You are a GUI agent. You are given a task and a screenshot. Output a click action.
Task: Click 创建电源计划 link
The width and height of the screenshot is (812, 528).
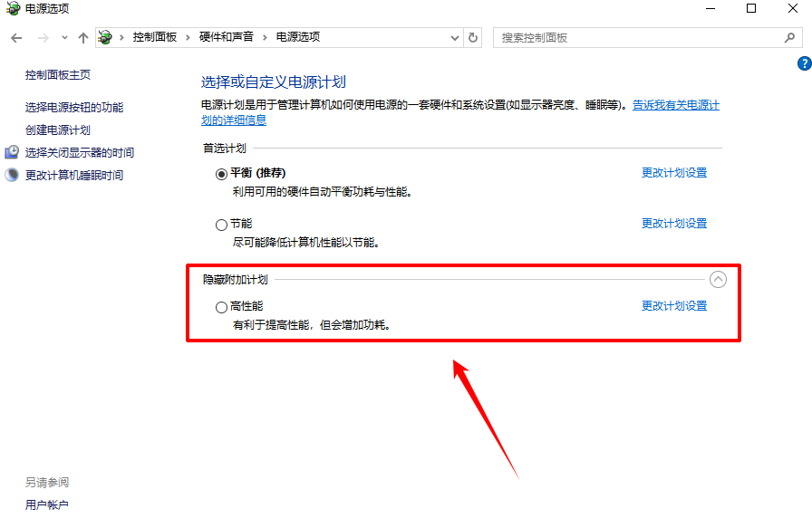tap(58, 130)
